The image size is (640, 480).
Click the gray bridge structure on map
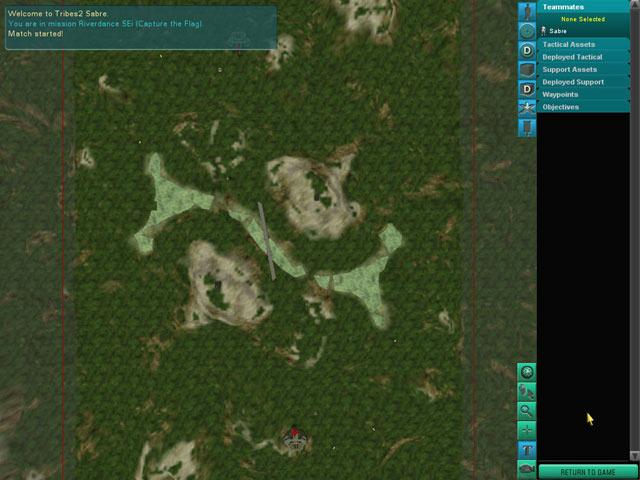click(267, 241)
